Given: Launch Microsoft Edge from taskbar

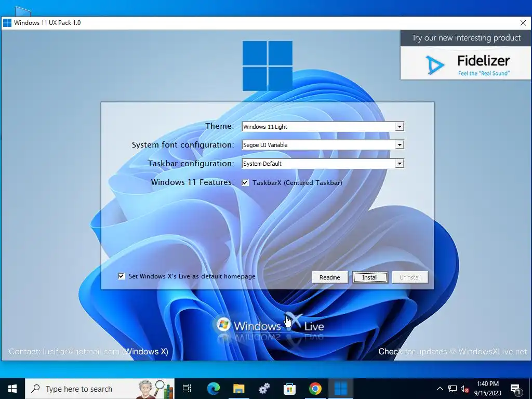Looking at the screenshot, I should click(x=214, y=389).
